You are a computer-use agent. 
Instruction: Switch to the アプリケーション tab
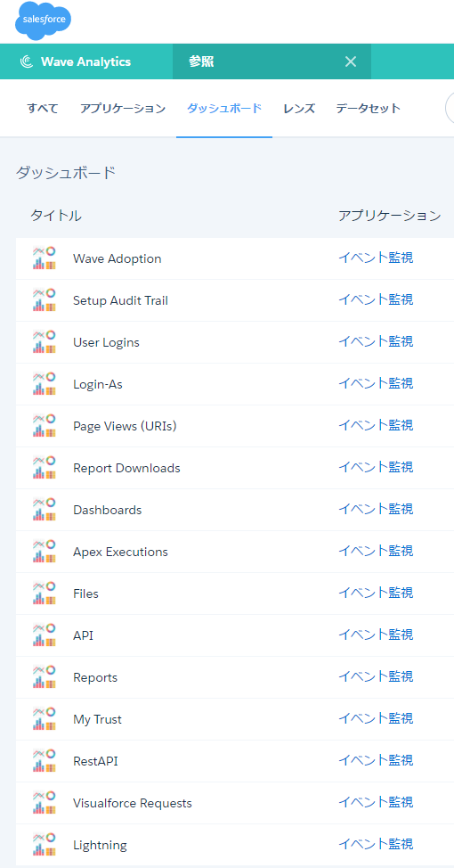123,108
